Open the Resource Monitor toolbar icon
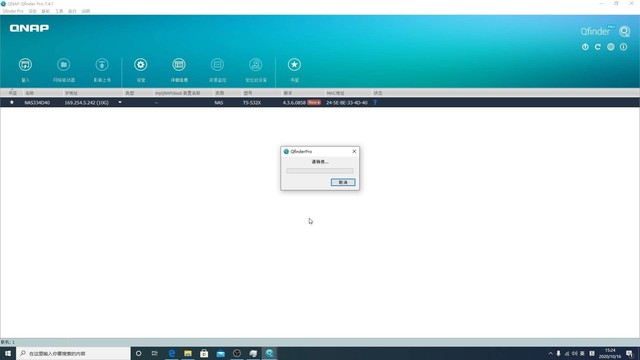The height and width of the screenshot is (360, 640). click(x=217, y=65)
